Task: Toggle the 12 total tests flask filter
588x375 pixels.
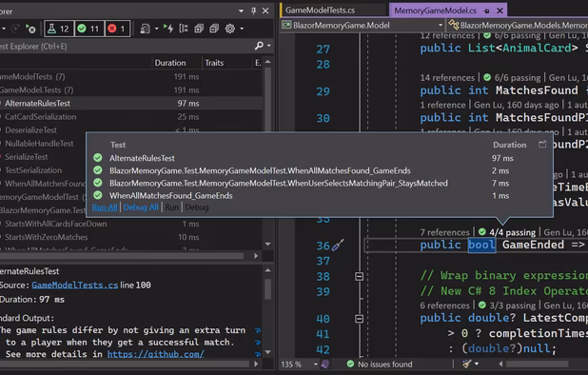Action: click(58, 29)
